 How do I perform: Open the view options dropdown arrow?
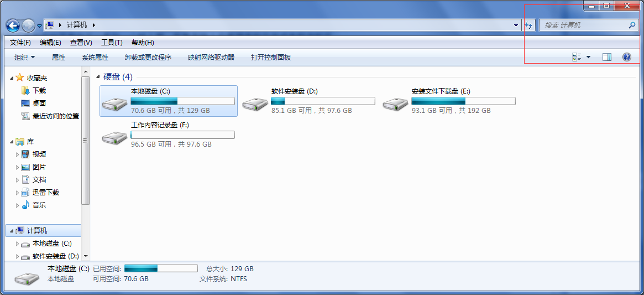(x=589, y=57)
